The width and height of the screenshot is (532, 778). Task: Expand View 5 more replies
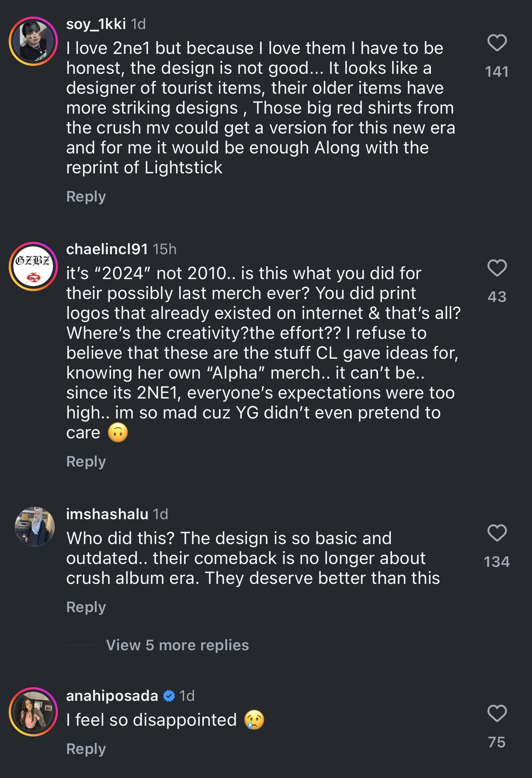click(177, 645)
